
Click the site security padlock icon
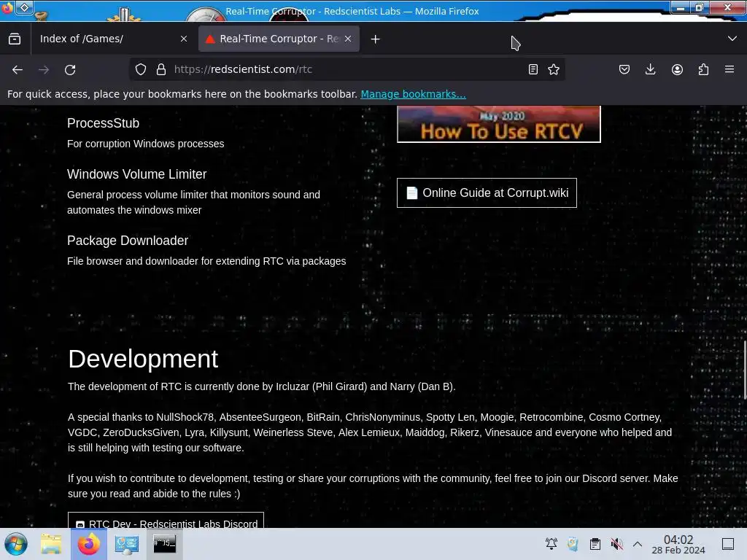161,69
